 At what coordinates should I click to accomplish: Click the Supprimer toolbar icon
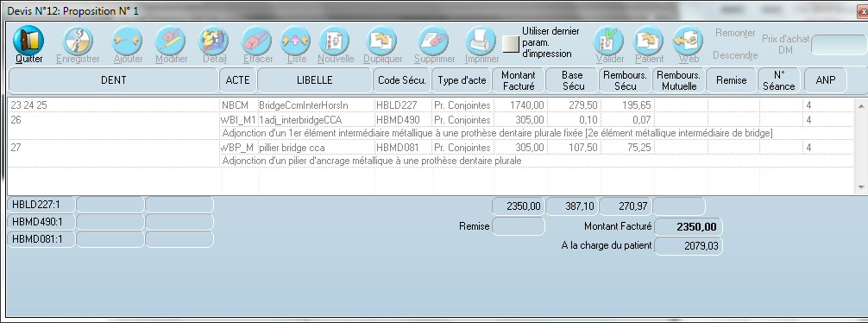[x=433, y=41]
